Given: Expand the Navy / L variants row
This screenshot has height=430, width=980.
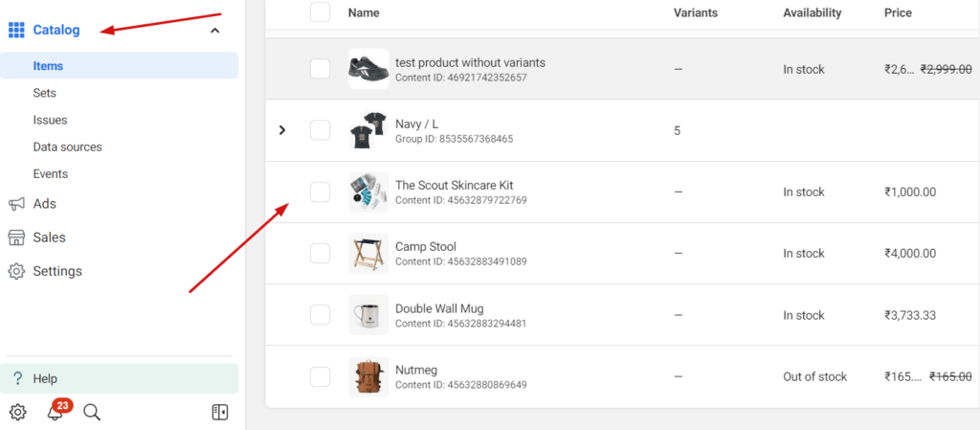Looking at the screenshot, I should point(282,130).
